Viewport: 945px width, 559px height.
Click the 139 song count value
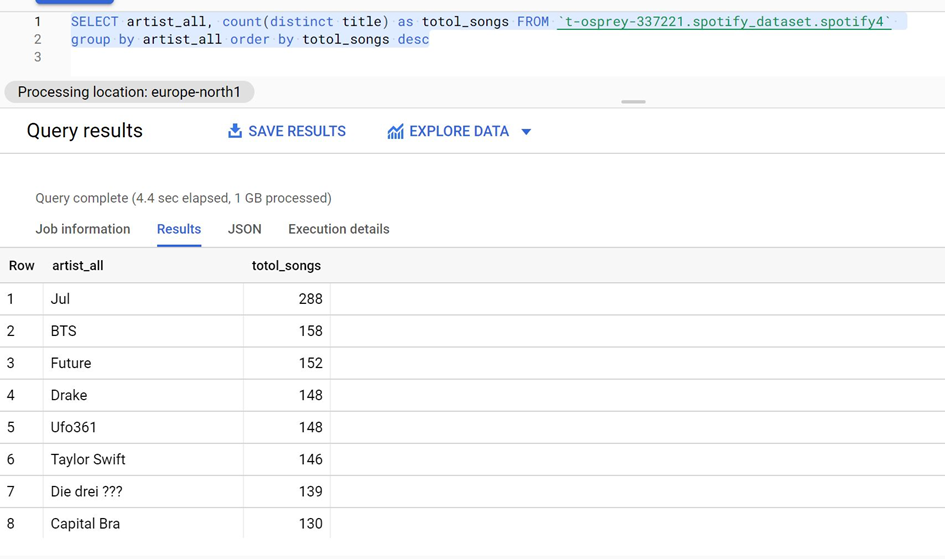pyautogui.click(x=310, y=492)
